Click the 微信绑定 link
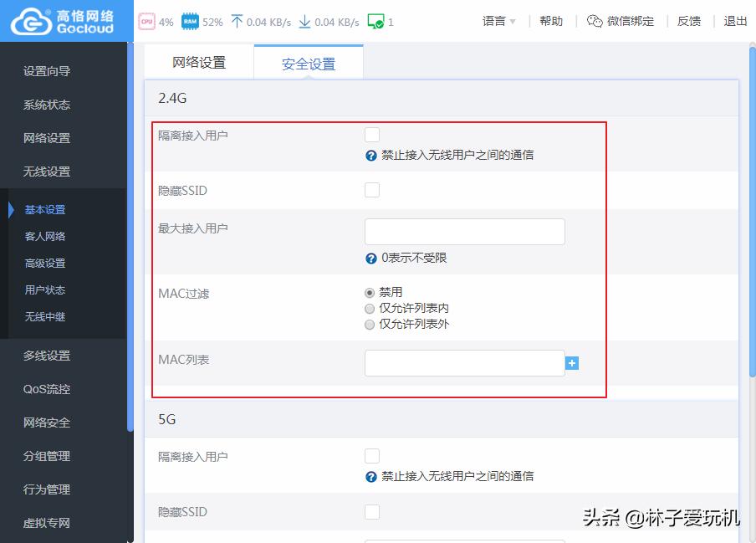This screenshot has height=543, width=756. [x=631, y=21]
